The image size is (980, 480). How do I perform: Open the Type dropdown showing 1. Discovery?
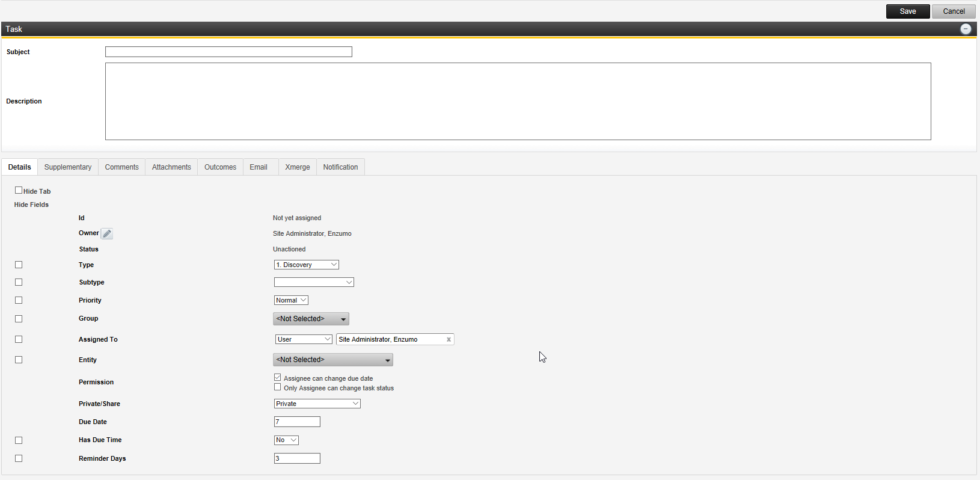[x=307, y=265]
